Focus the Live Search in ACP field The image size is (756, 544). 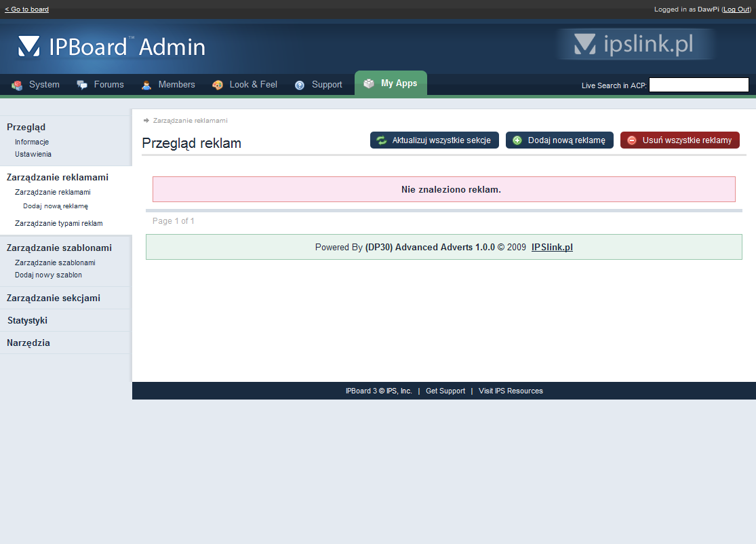coord(698,85)
